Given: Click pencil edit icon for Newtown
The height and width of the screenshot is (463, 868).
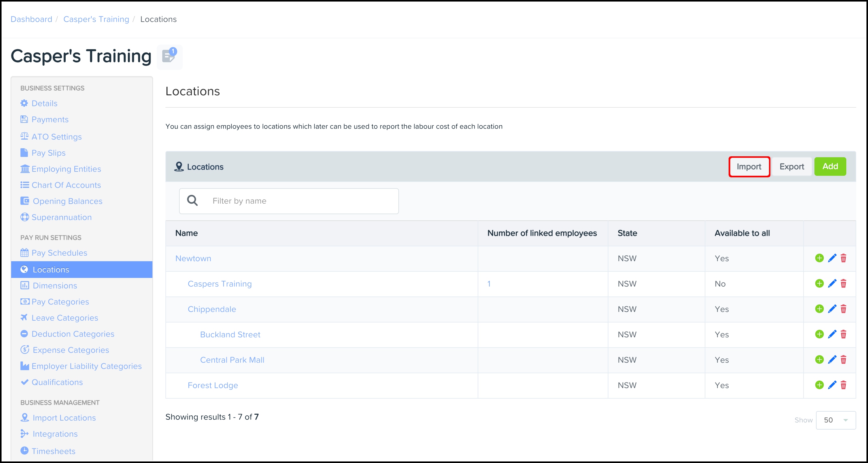Looking at the screenshot, I should pyautogui.click(x=832, y=258).
